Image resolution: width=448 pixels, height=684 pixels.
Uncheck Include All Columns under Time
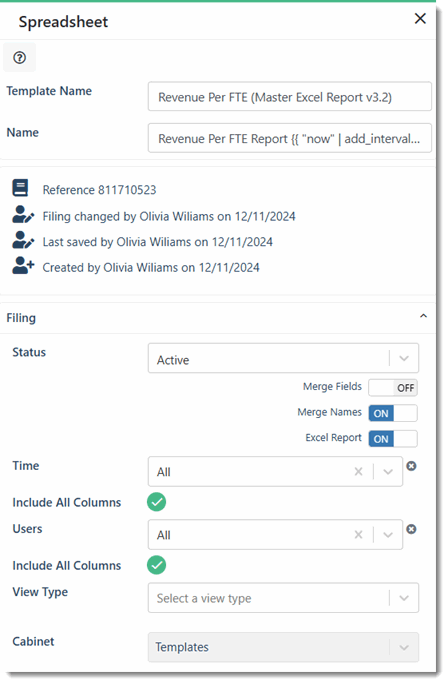pos(157,502)
